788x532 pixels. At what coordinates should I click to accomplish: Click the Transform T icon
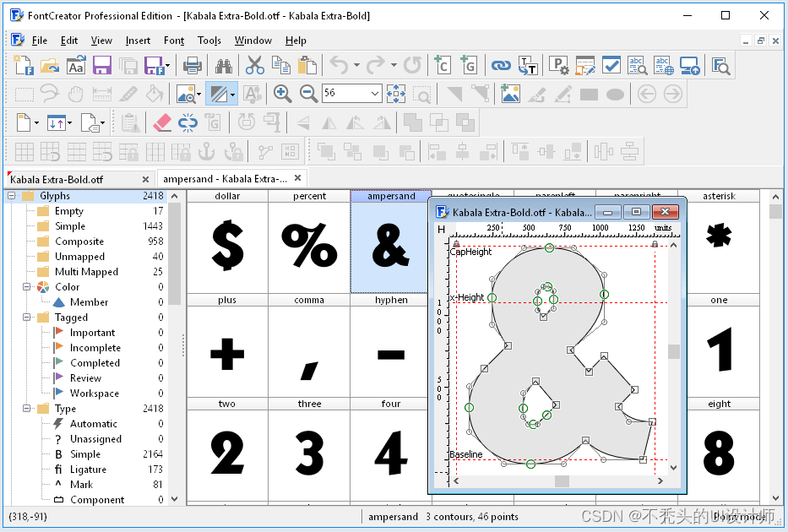[528, 65]
